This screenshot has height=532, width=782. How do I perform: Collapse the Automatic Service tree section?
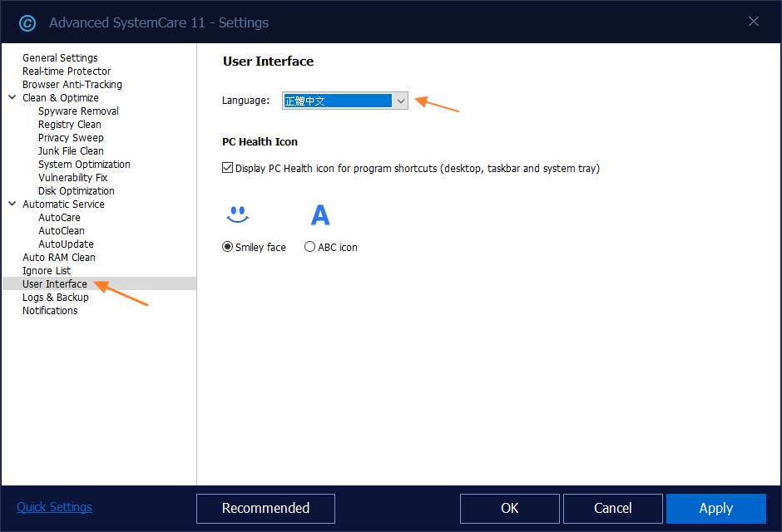click(x=12, y=204)
